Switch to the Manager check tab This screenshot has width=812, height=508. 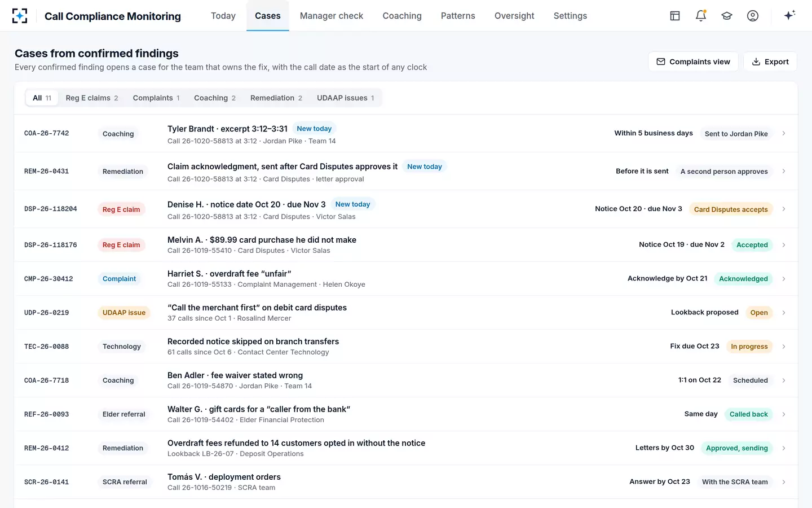(332, 16)
